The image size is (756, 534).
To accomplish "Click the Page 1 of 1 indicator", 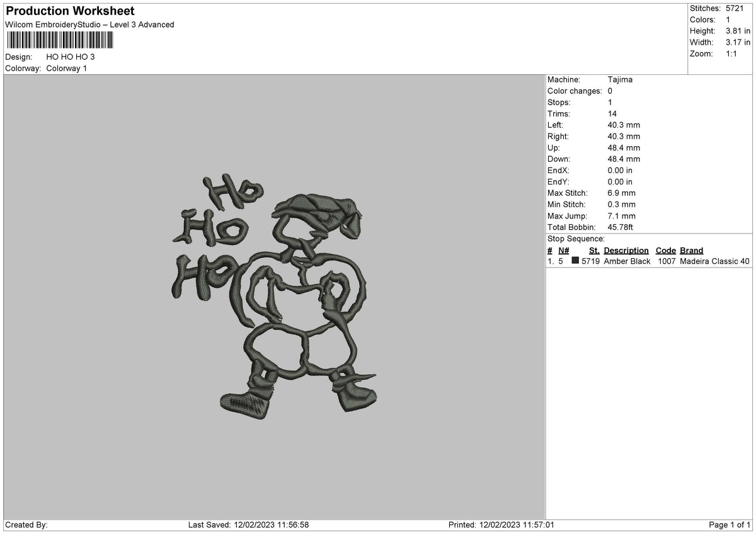I will (730, 525).
